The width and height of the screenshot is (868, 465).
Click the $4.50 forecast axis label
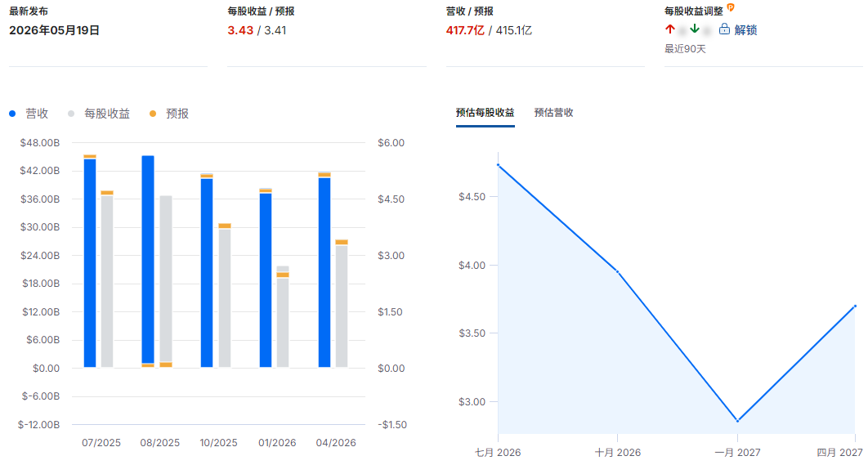(472, 196)
